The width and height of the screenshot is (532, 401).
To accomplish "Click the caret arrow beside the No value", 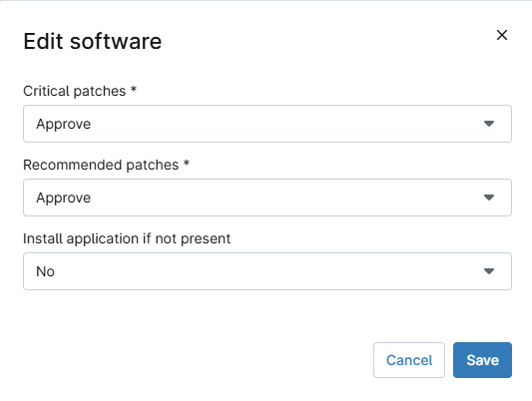I will 488,271.
